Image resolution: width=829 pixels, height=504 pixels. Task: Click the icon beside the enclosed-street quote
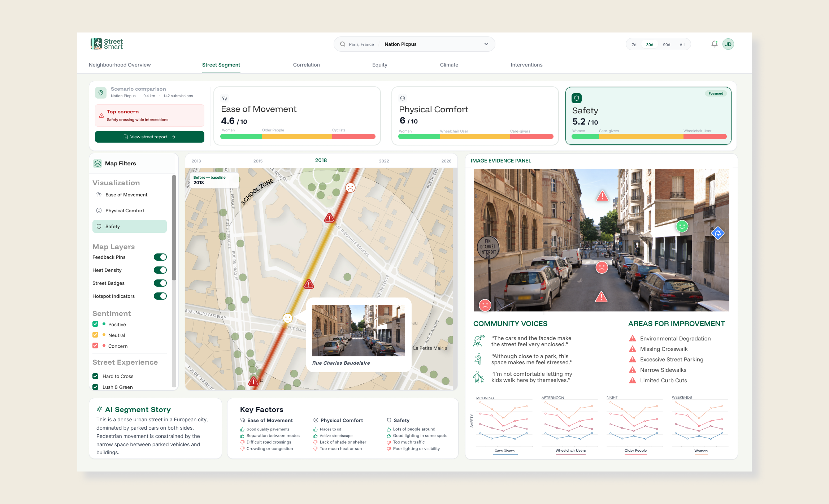[479, 341]
